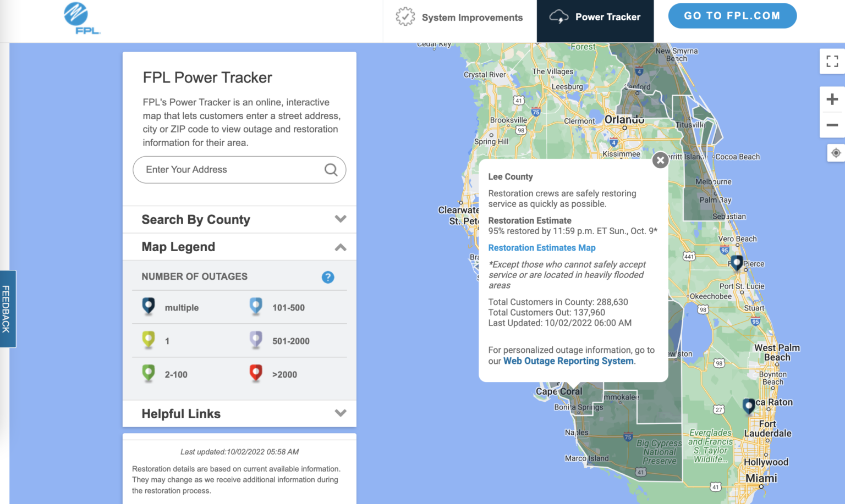Click the multiple outages legend marker
Screen dimensions: 845x504
[149, 306]
